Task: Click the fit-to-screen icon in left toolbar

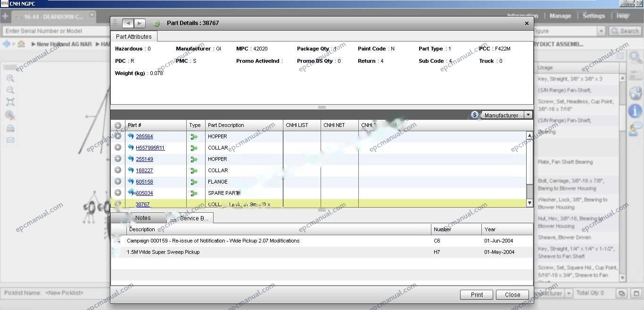Action: pos(10,102)
